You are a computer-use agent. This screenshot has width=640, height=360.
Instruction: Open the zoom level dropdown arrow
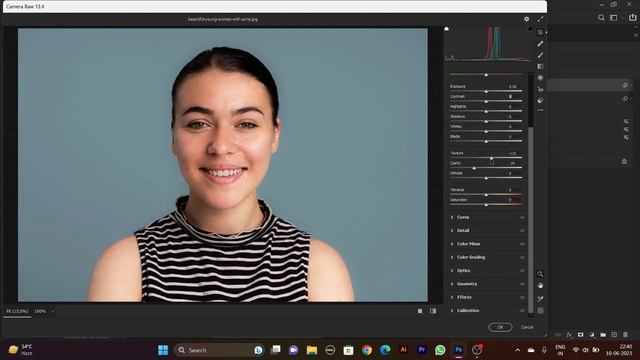point(53,311)
